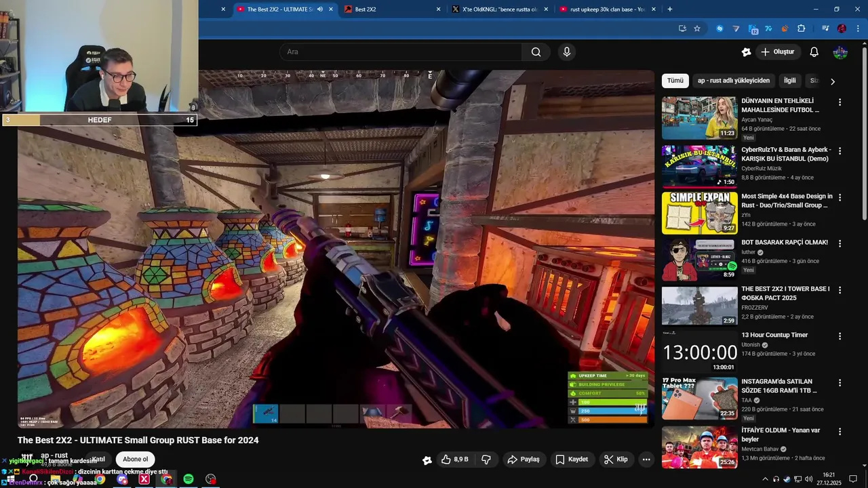Screen dimensions: 868x488
Task: Close the 'Best 2X2' tab
Action: pos(438,9)
